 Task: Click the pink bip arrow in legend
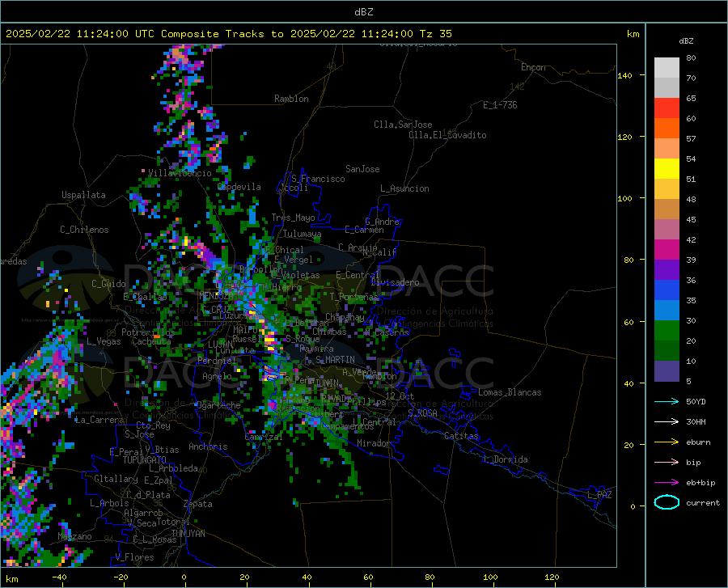click(667, 463)
